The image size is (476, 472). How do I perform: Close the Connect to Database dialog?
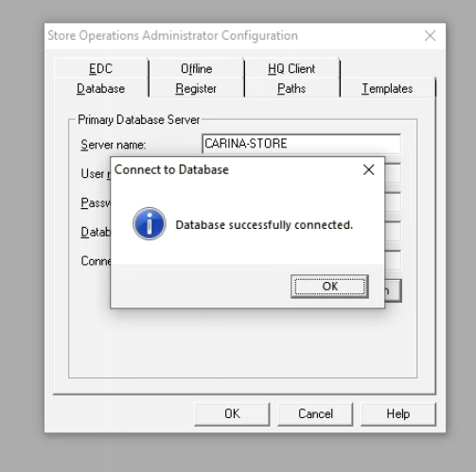point(368,169)
